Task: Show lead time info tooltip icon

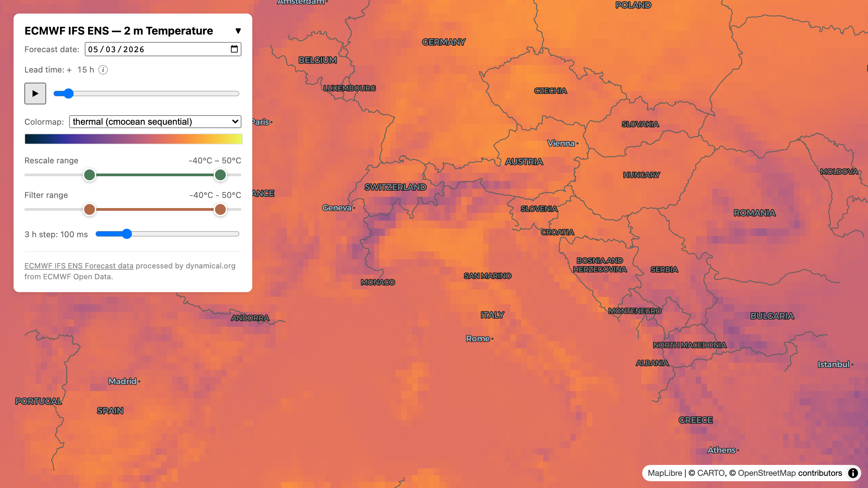Action: [x=103, y=70]
